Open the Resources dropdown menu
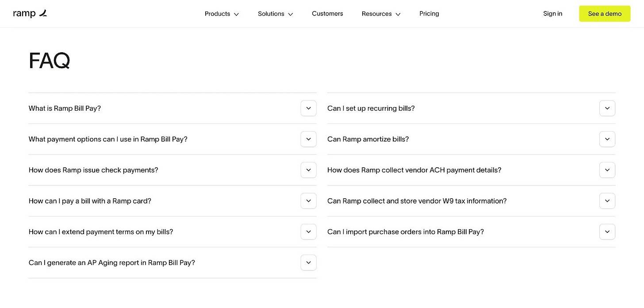This screenshot has width=644, height=308. tap(381, 14)
